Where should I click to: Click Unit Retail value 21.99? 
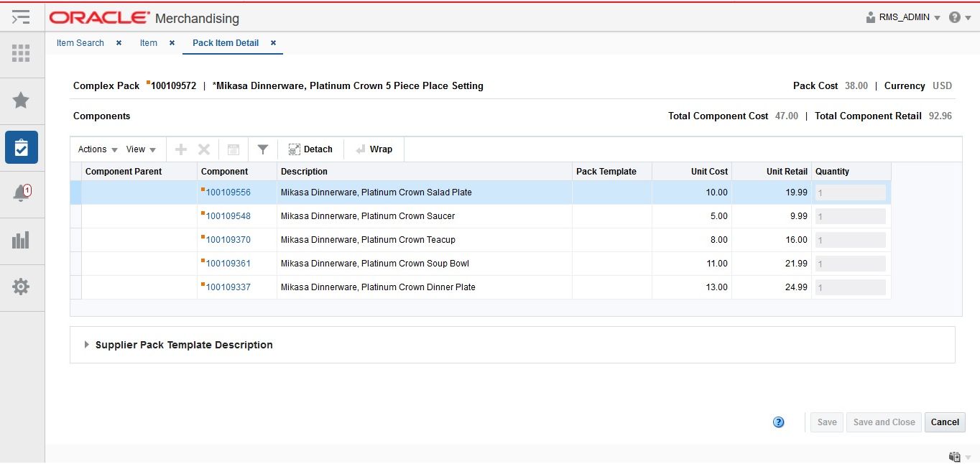tap(796, 264)
